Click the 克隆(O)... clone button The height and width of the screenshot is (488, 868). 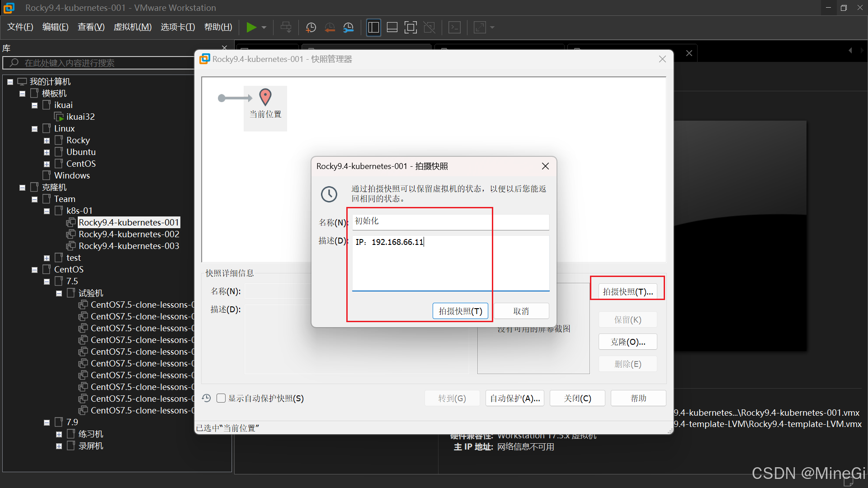coord(627,342)
